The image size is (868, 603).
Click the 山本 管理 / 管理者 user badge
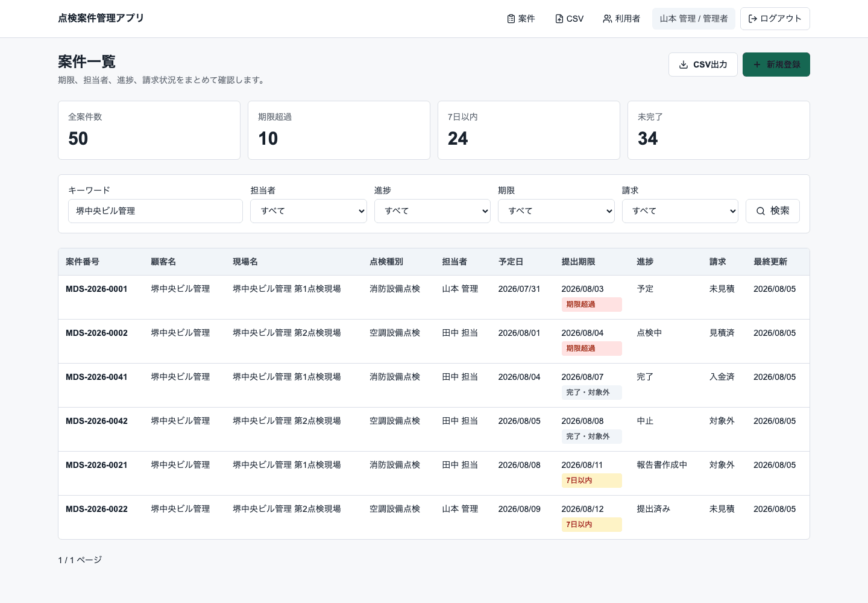point(694,19)
